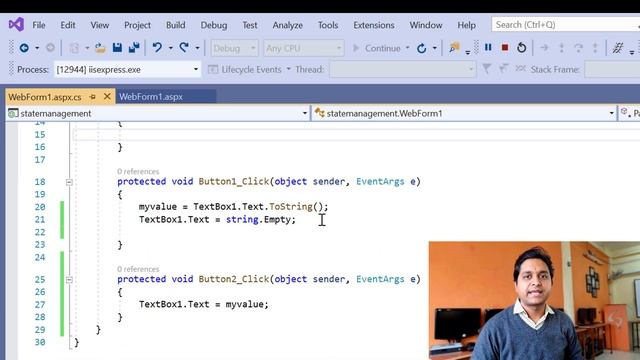
Task: Open the Navigate Backward history dropdown arrow
Action: (37, 48)
